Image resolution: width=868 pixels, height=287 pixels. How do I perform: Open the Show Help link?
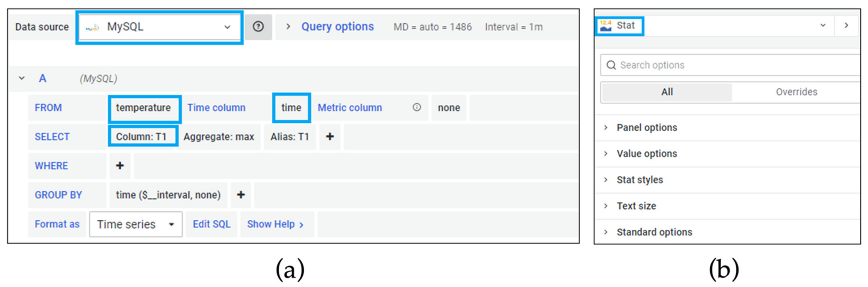pos(275,224)
